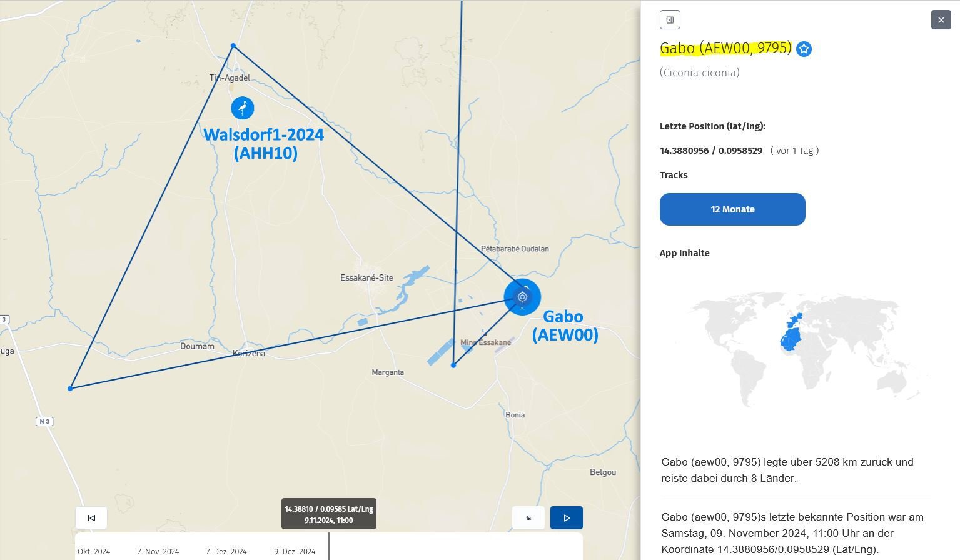Screen dimensions: 960x560
Task: Toggle the favorite star next to Gabo
Action: tap(804, 49)
